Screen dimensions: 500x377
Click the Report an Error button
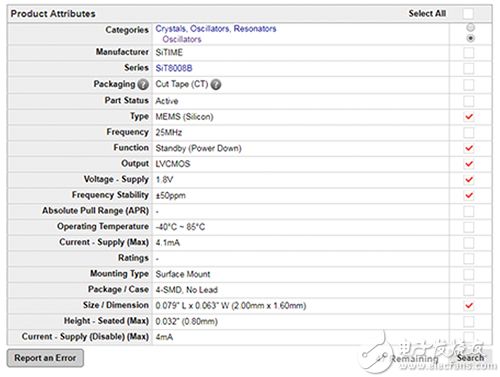(45, 358)
